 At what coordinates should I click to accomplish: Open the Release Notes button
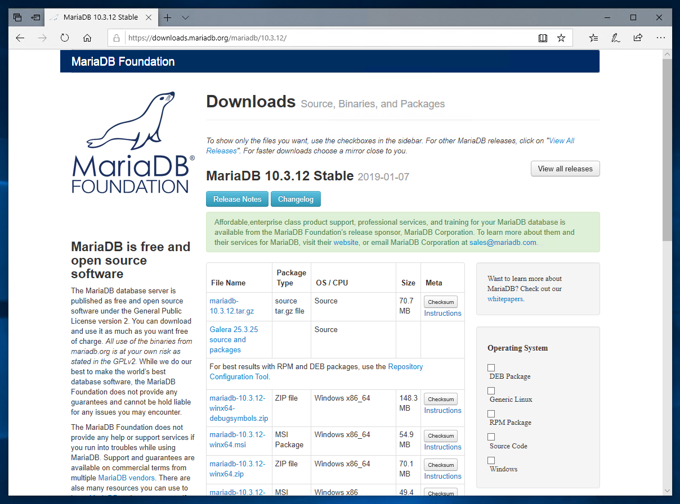[x=237, y=199]
